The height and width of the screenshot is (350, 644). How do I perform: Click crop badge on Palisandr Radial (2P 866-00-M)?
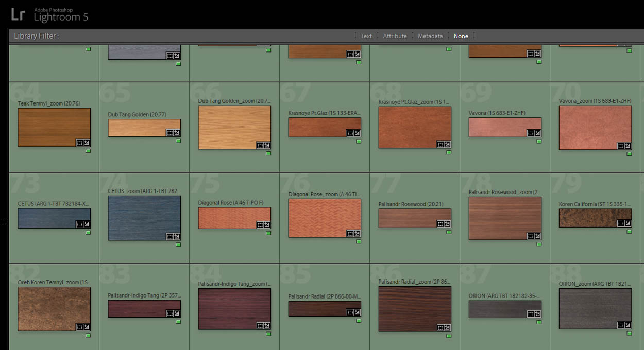coord(350,312)
